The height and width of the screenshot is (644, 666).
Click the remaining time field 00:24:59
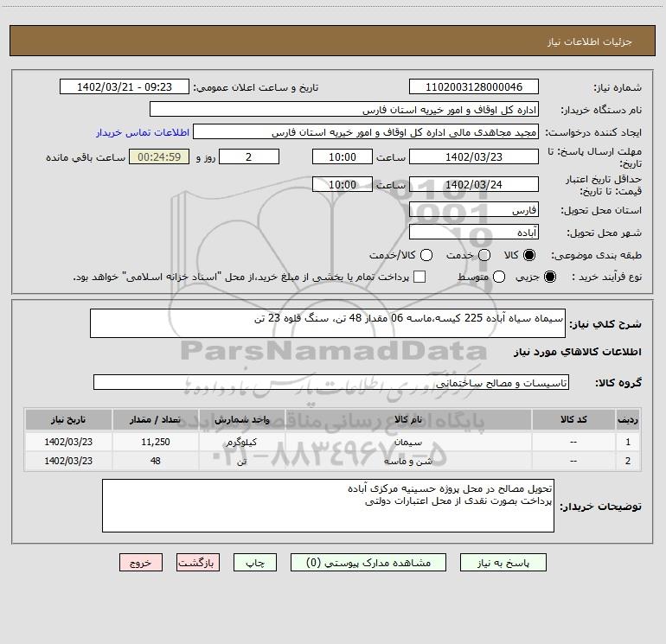(159, 156)
